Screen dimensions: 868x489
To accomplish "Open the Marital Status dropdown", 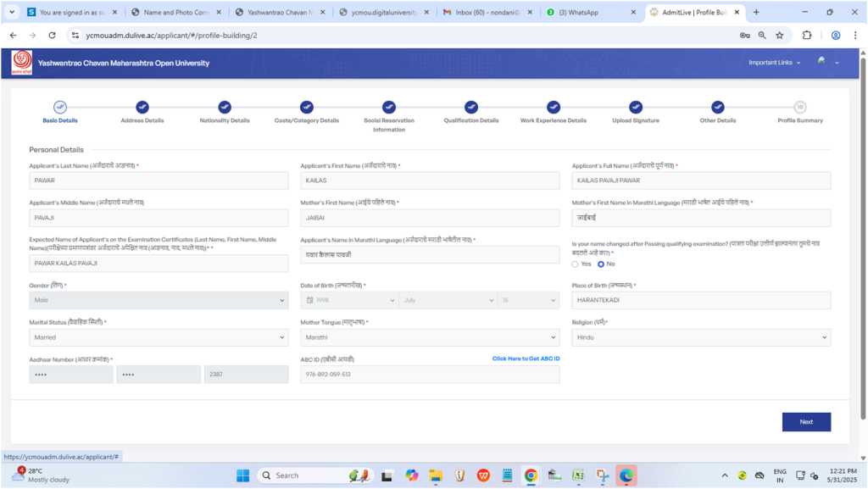I will [159, 337].
